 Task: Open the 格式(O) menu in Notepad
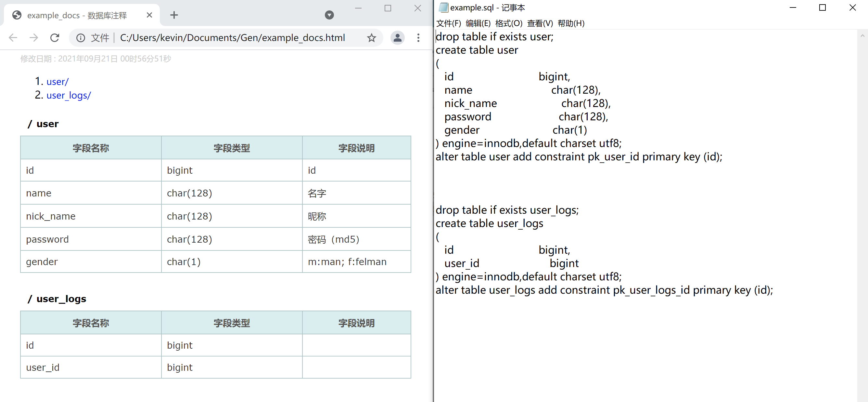point(508,23)
